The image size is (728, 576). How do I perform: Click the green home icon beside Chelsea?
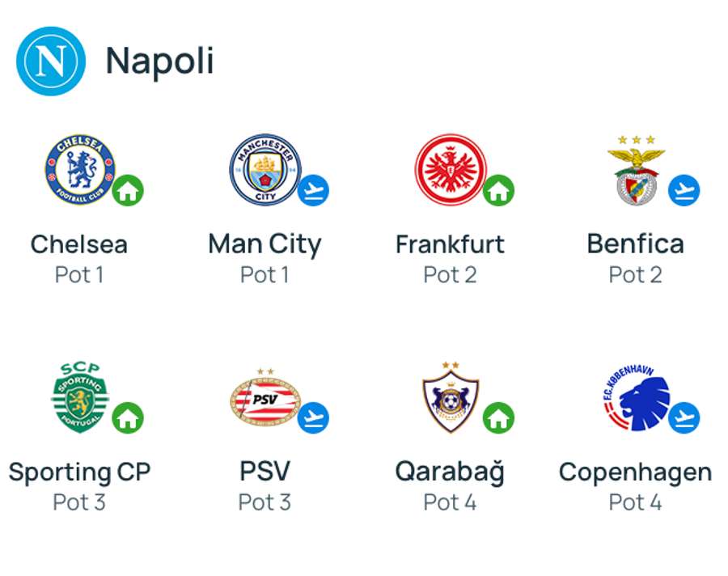[128, 190]
